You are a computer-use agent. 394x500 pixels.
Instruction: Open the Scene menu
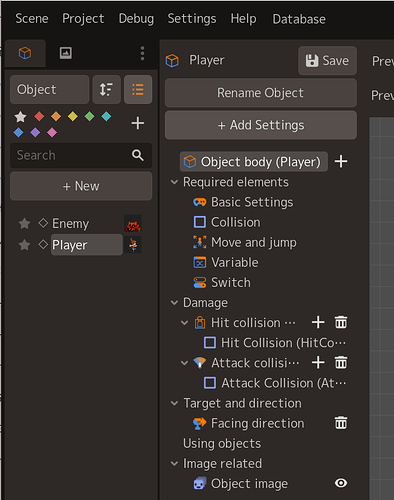point(32,19)
